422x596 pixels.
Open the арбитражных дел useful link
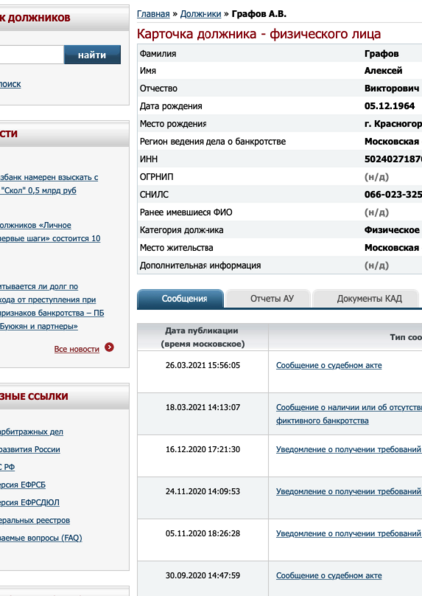32,432
